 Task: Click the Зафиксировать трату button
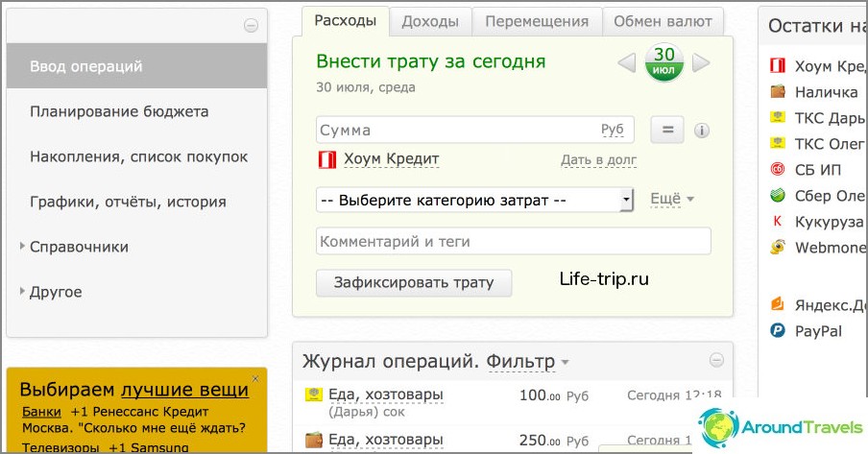click(x=414, y=282)
